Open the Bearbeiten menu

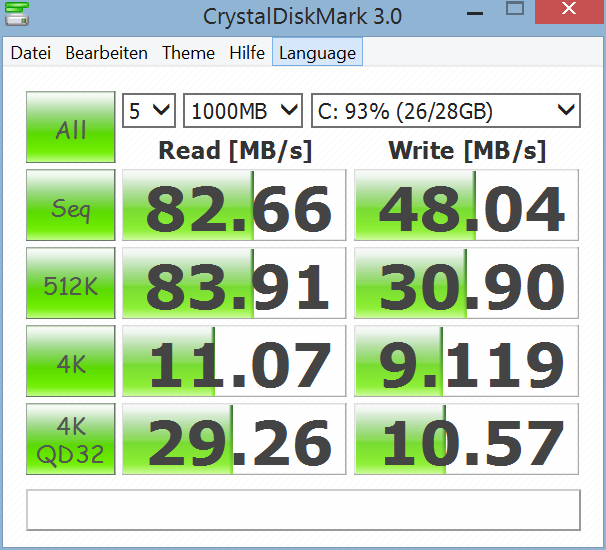(x=106, y=53)
